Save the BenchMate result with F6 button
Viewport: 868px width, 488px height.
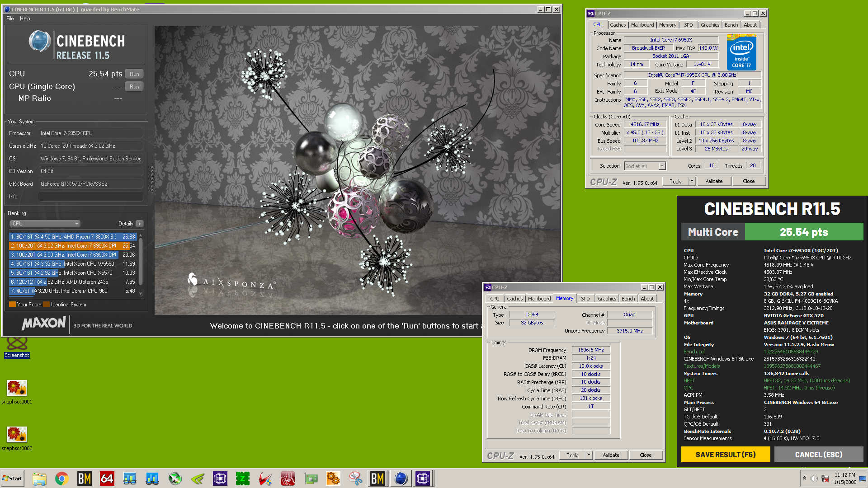pyautogui.click(x=726, y=455)
